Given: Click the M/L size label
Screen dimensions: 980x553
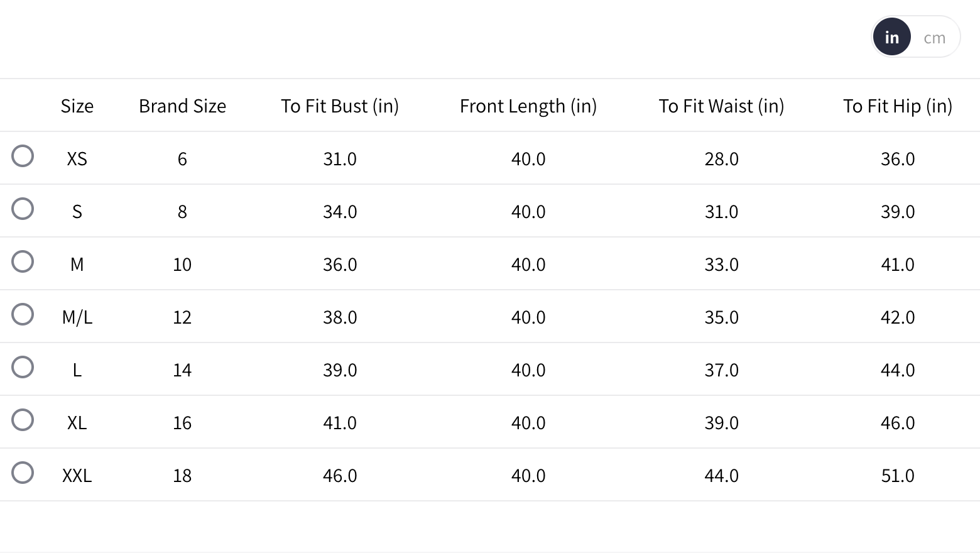Looking at the screenshot, I should point(77,317).
